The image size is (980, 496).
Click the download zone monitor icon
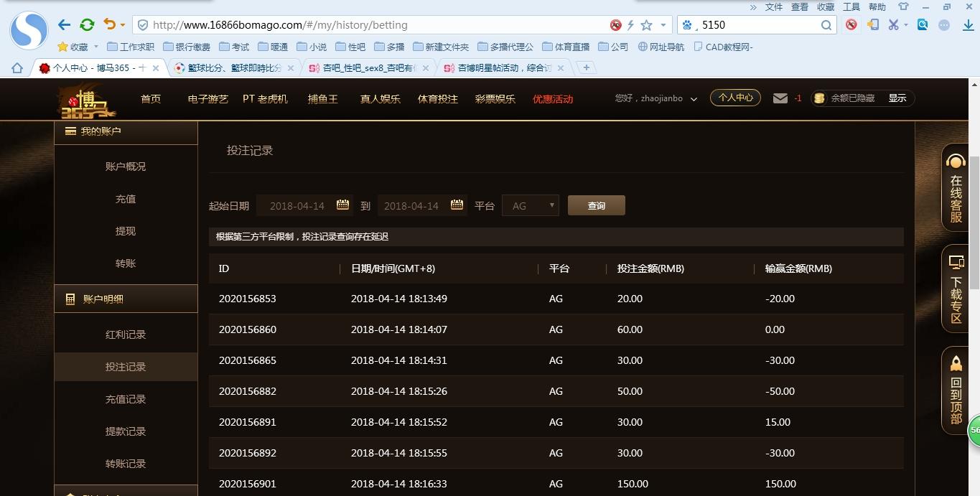click(x=956, y=262)
